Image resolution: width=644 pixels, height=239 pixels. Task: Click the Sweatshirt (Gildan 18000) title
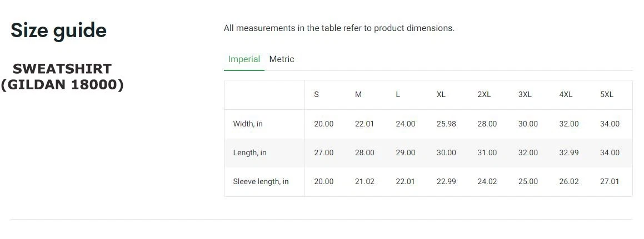(x=62, y=77)
